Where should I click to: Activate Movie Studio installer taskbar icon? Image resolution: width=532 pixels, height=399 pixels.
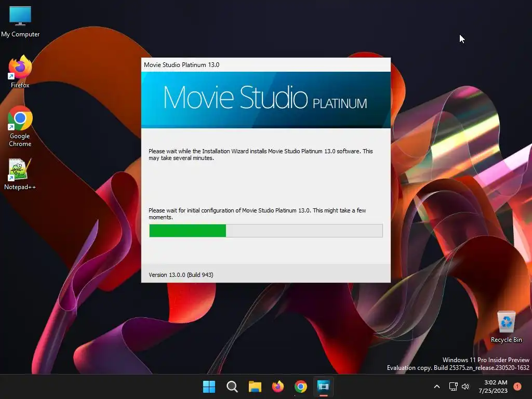[x=323, y=387]
